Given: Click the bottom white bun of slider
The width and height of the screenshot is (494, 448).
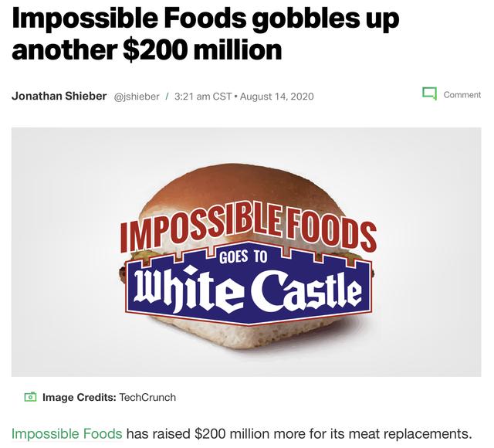Looking at the screenshot, I should point(247,340).
